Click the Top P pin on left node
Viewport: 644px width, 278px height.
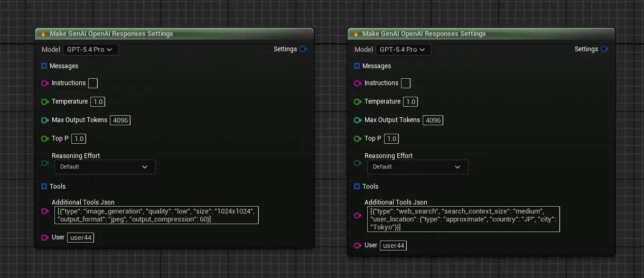(45, 138)
